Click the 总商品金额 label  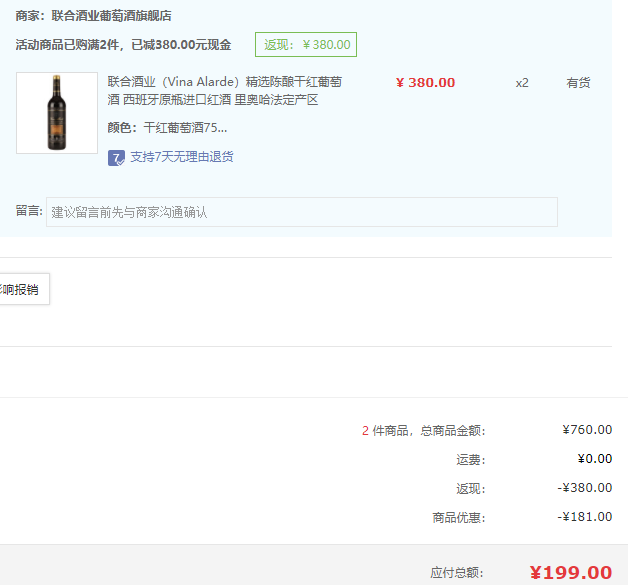click(453, 430)
